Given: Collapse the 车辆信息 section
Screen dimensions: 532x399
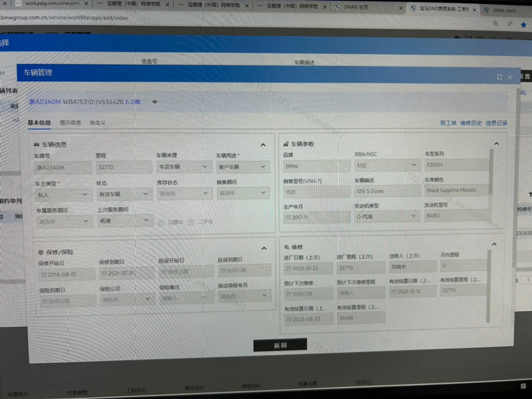Looking at the screenshot, I should point(263,145).
